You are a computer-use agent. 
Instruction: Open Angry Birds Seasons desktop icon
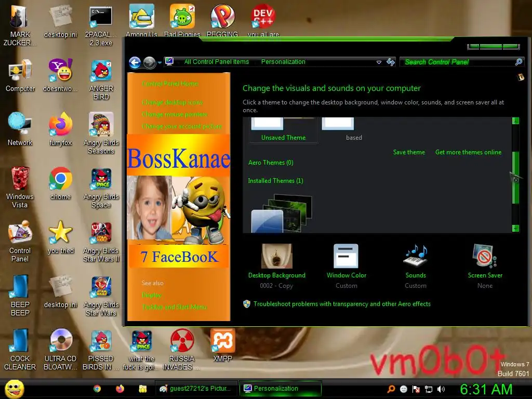(101, 134)
